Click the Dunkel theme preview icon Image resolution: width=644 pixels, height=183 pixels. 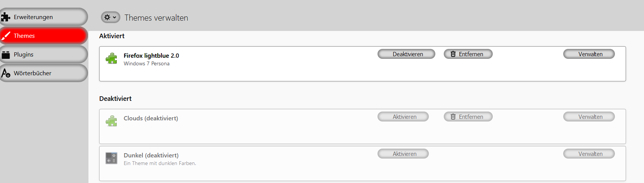point(111,158)
